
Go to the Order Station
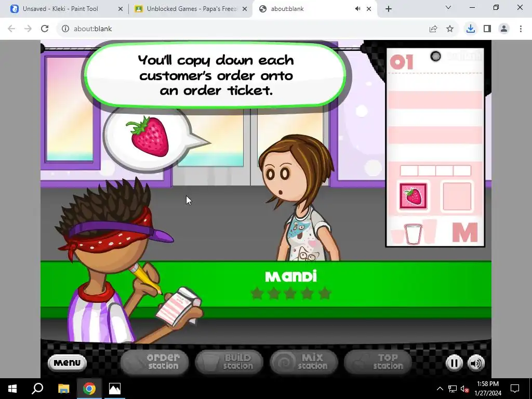click(155, 362)
